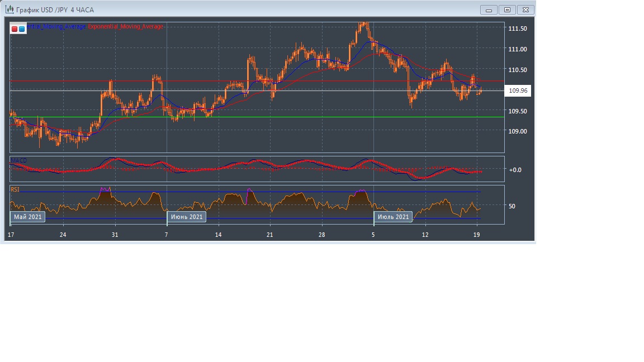This screenshot has width=644, height=362.
Task: Minimize the USD/JPY chart window
Action: pyautogui.click(x=489, y=9)
